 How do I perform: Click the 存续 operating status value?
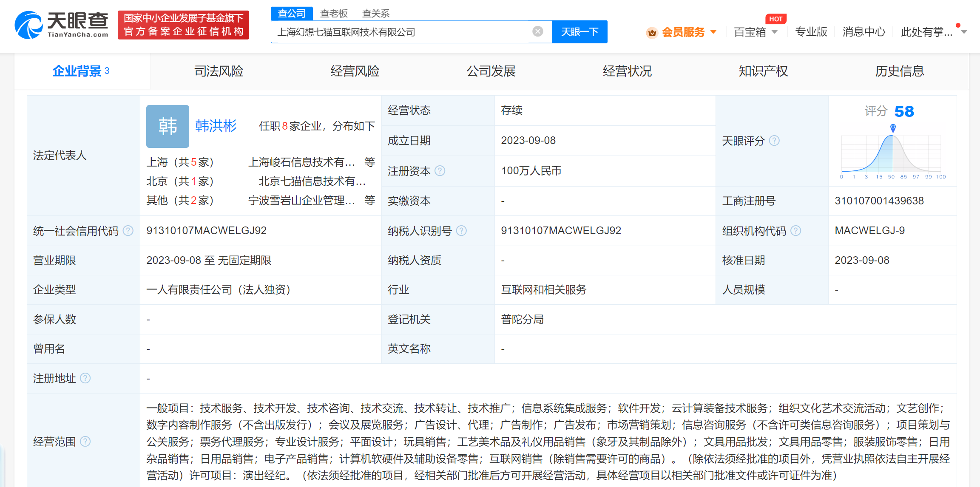511,110
